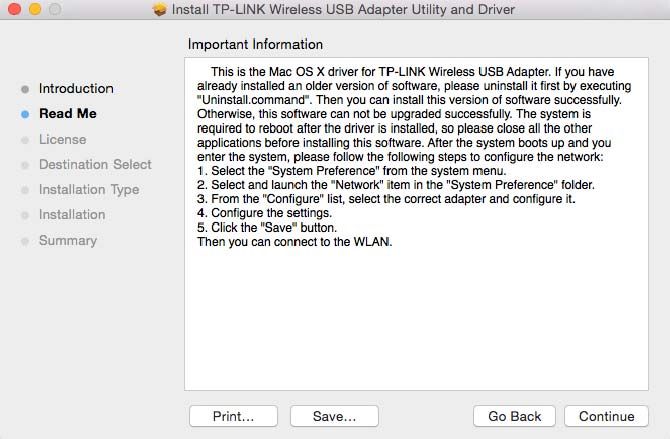
Task: Select the Installation Type step
Action: (x=89, y=189)
